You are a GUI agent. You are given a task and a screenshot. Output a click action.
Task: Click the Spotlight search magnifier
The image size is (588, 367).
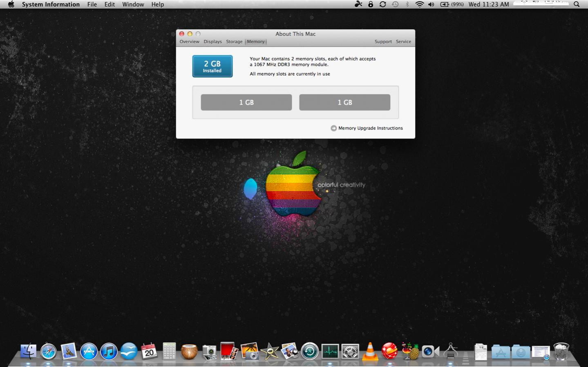click(577, 4)
